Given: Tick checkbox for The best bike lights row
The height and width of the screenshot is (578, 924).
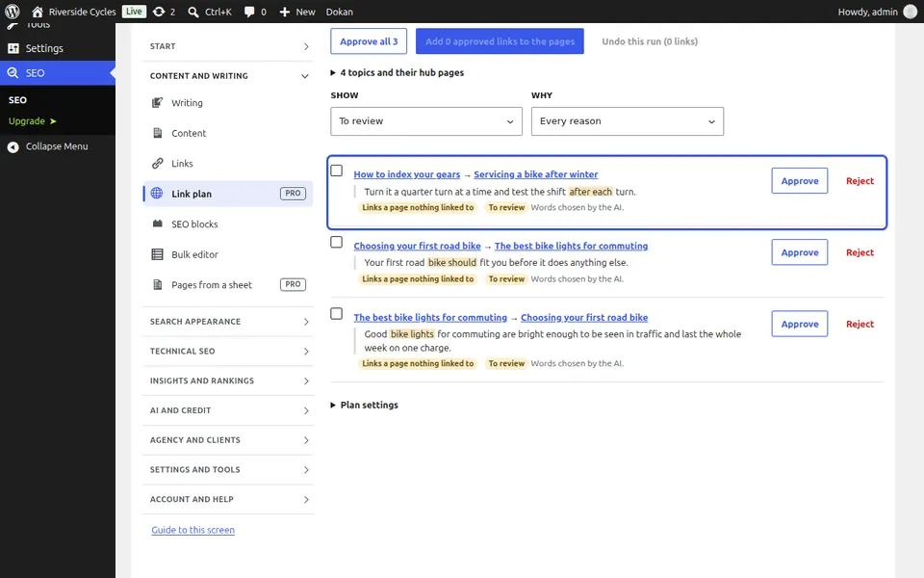Looking at the screenshot, I should (337, 313).
